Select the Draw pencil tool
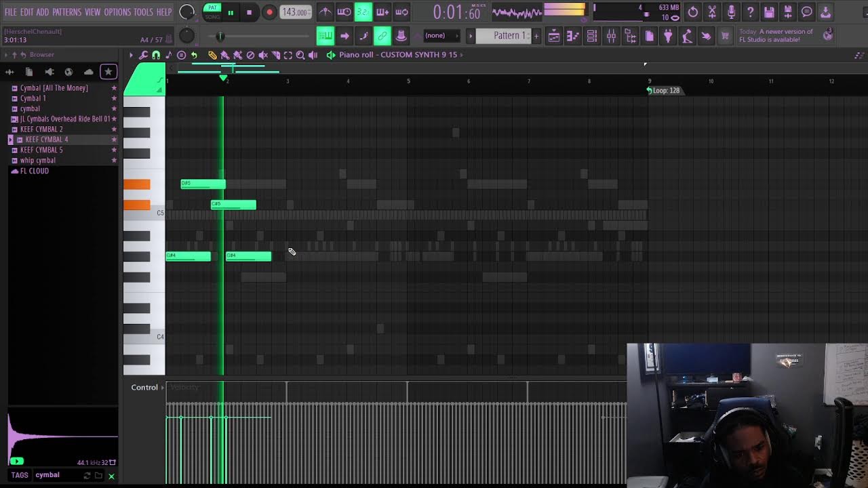This screenshot has width=868, height=488. [x=212, y=55]
